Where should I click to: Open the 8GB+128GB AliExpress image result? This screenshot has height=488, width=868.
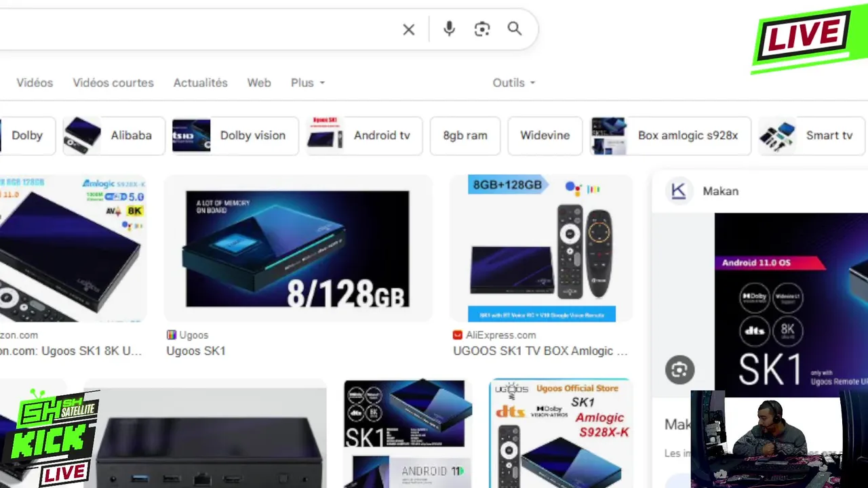(x=541, y=248)
